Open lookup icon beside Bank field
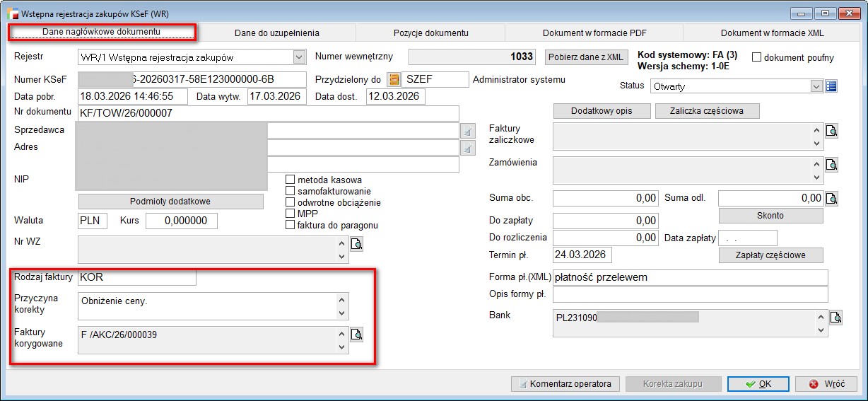Screen dimensions: 868x401 (x=836, y=318)
